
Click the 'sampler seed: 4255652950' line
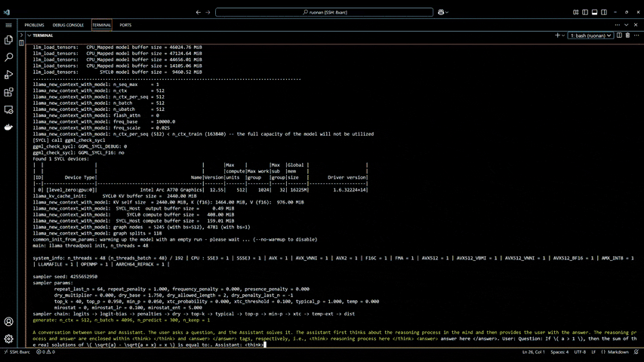[65, 277]
